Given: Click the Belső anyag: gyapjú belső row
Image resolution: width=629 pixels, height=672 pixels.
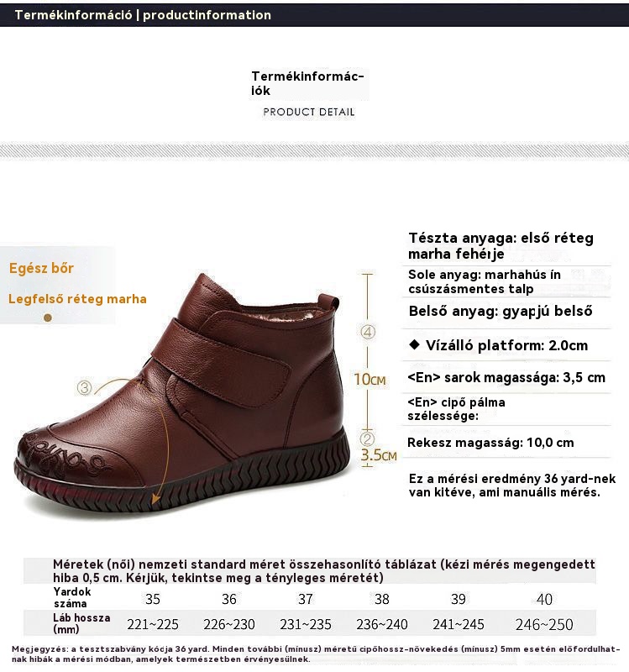Looking at the screenshot, I should tap(506, 313).
